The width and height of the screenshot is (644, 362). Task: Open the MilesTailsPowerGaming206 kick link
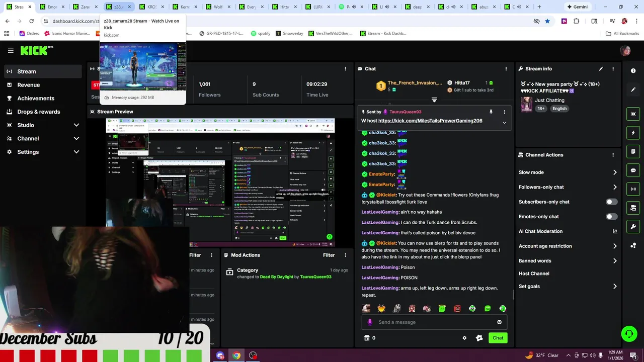coord(430,121)
